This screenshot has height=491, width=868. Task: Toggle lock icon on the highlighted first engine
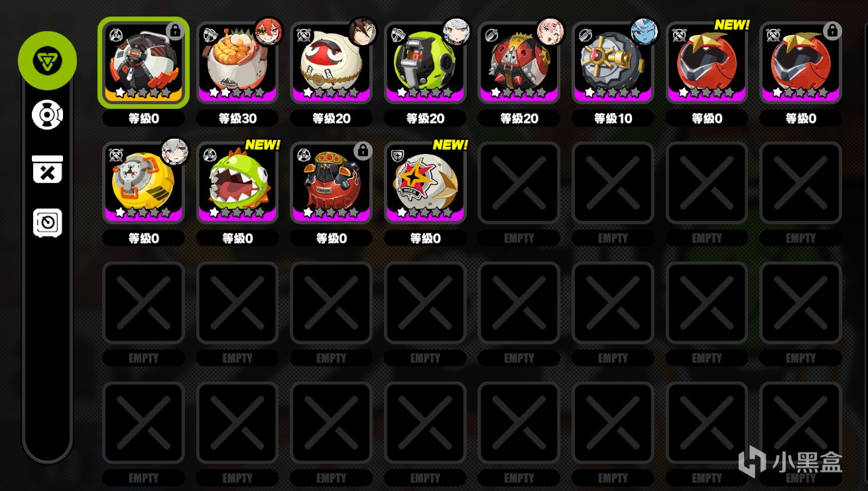[x=174, y=31]
